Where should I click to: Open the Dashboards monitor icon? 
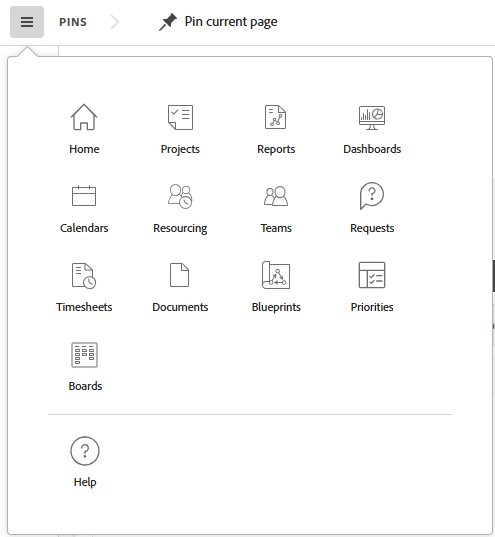tap(372, 117)
